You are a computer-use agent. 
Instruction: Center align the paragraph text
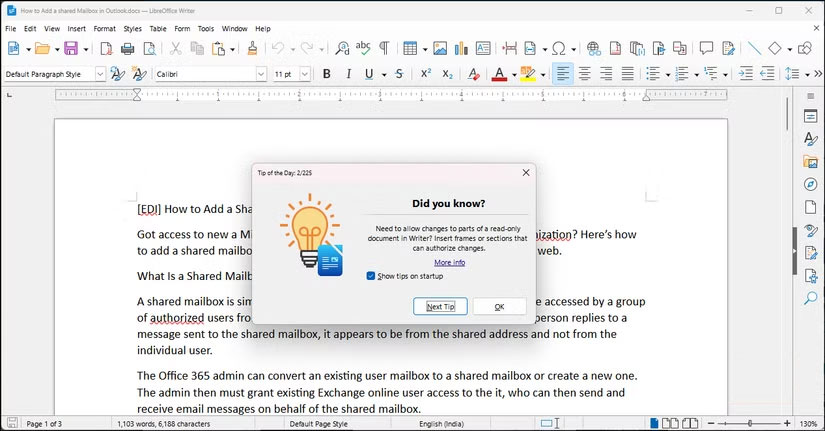(584, 74)
